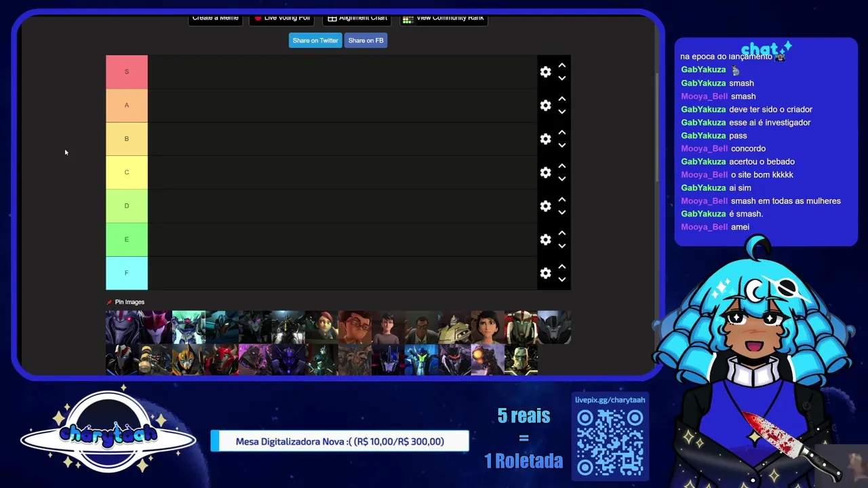Move tier B row up
868x488 pixels.
click(x=561, y=133)
